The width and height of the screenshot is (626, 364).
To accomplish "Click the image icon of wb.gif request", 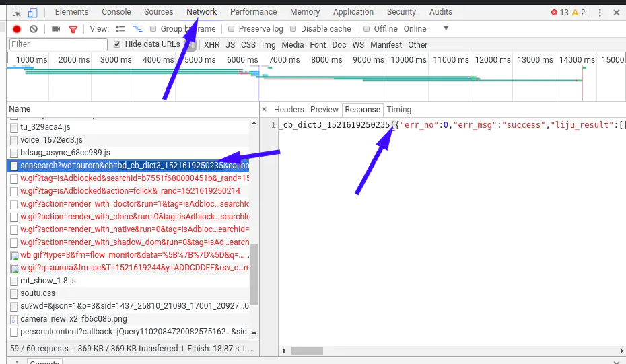I will pos(14,256).
